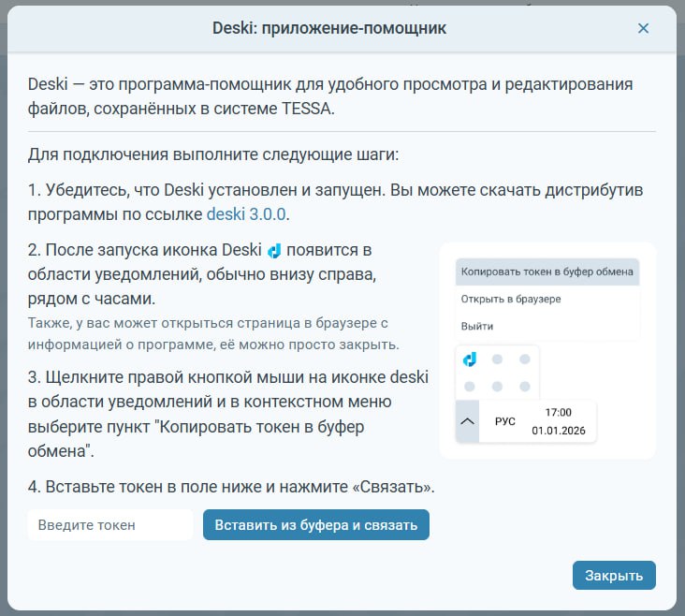The height and width of the screenshot is (616, 685).
Task: Click the bottom-right gray dot in tray grid
Action: click(x=525, y=386)
